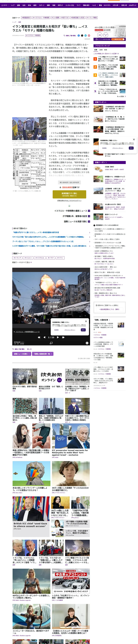This screenshot has width=138, height=644.
Task: Click the #イスラエル・中東情勢 tag beside article date
Action: tap(33, 36)
